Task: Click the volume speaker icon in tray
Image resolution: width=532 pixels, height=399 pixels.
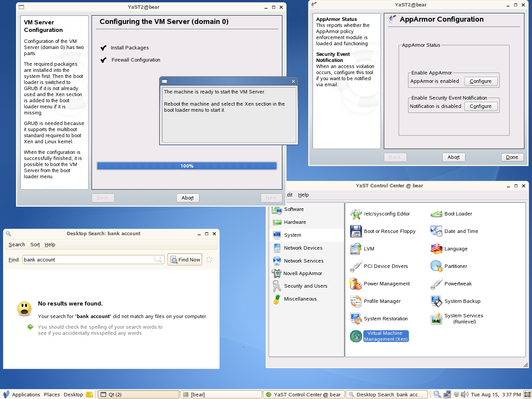Action: [x=464, y=395]
